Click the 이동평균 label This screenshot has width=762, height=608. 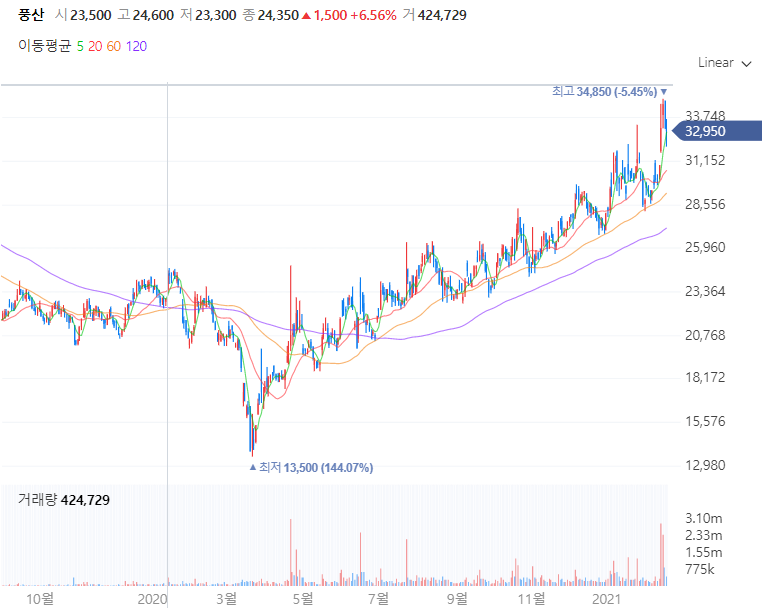tap(45, 46)
